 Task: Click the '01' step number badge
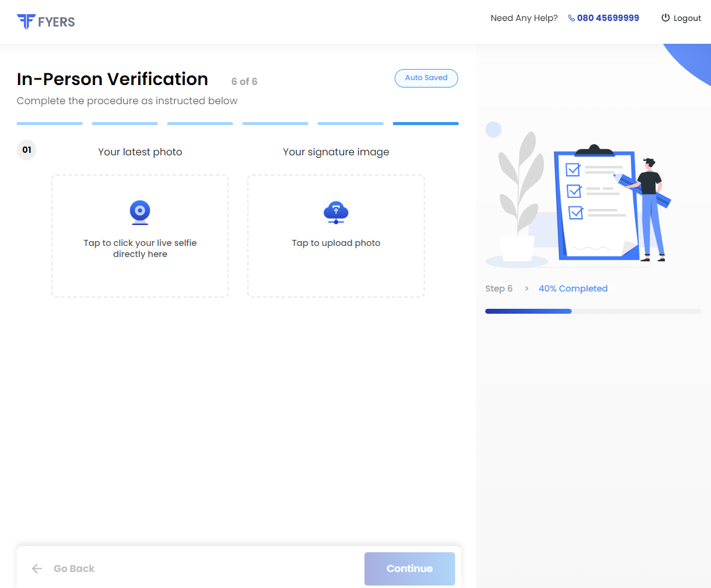[x=27, y=150]
